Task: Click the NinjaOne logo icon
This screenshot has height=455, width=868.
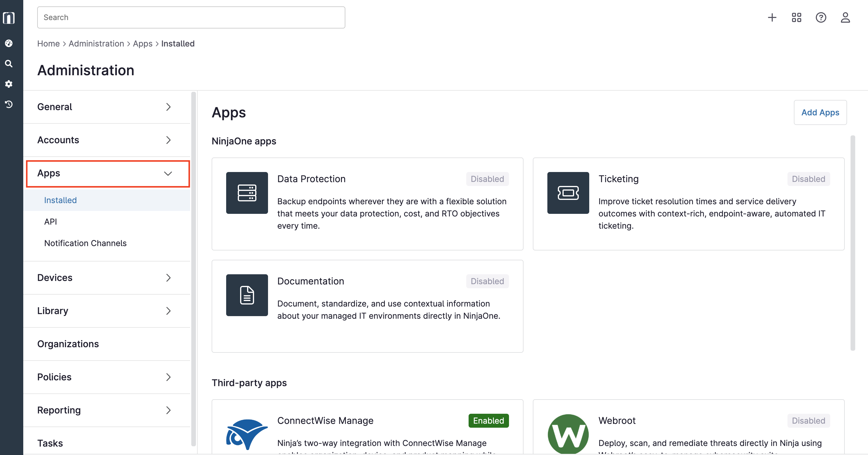Action: click(9, 17)
